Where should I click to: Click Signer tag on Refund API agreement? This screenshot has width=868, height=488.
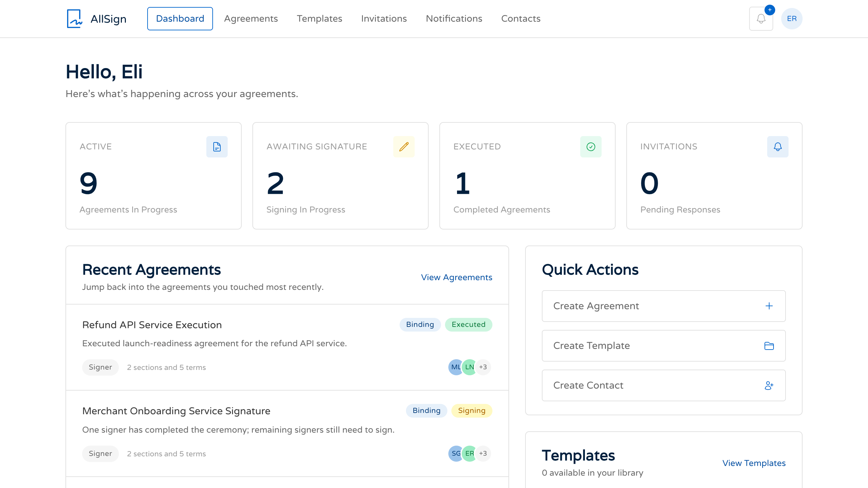pyautogui.click(x=100, y=367)
